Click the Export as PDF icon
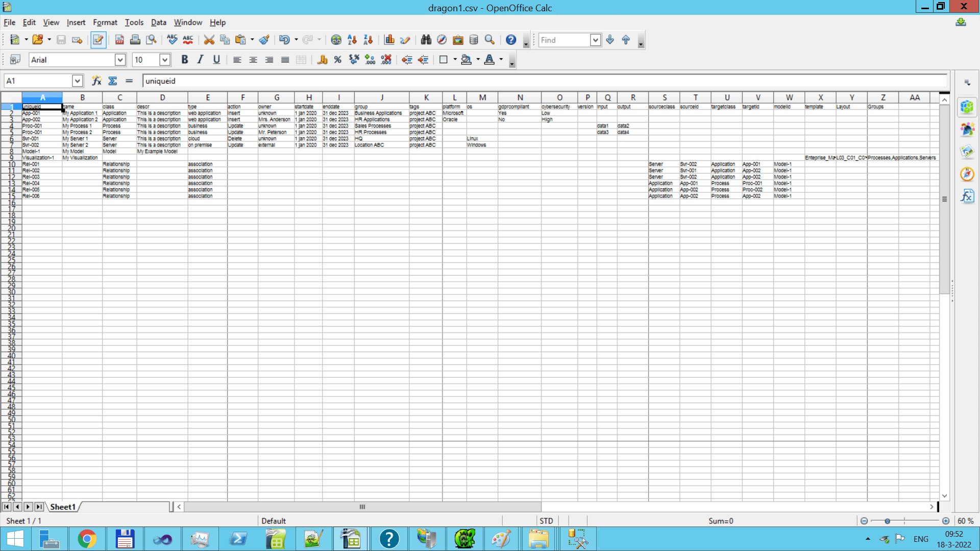This screenshot has width=980, height=551. (x=119, y=40)
